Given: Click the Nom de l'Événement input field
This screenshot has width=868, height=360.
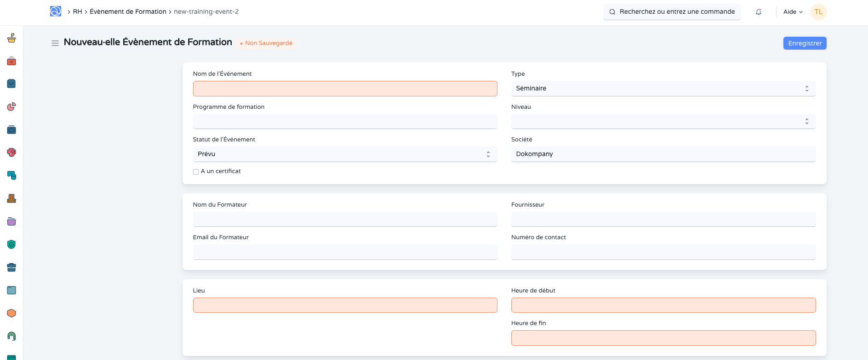Looking at the screenshot, I should (x=345, y=89).
